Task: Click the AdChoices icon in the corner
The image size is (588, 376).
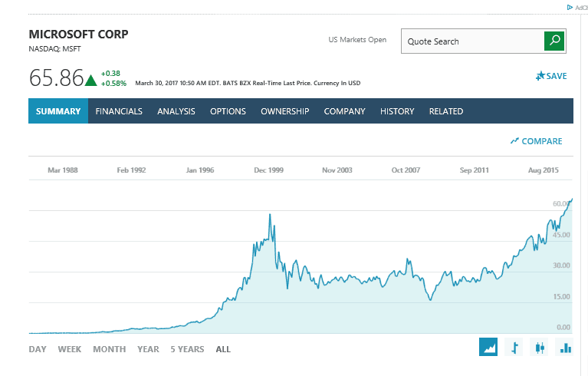Action: pos(570,7)
